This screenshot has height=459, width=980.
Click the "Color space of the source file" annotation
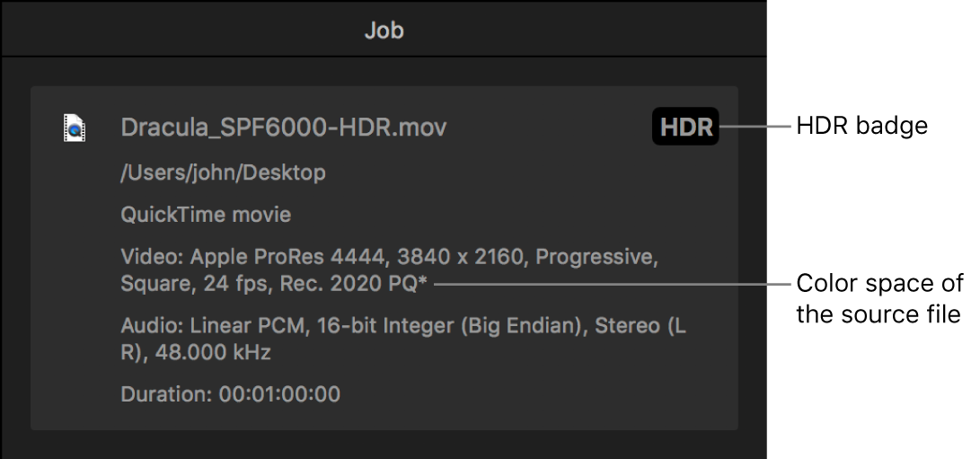pos(879,300)
